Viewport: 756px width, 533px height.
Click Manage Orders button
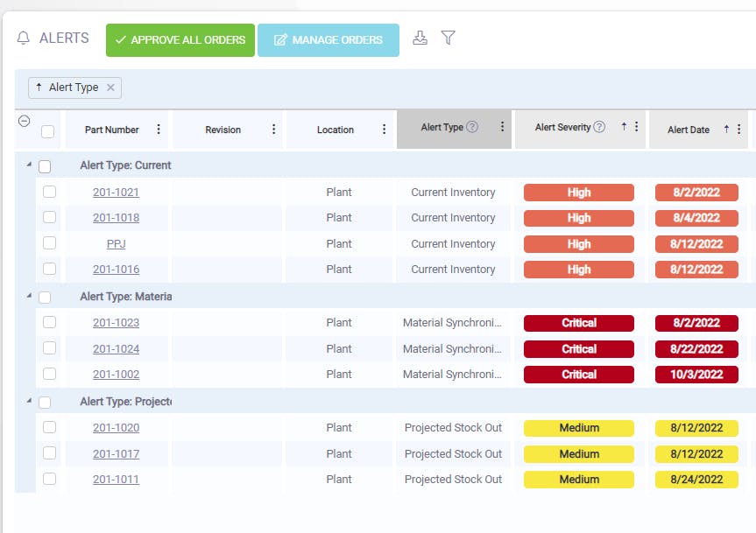[x=329, y=40]
